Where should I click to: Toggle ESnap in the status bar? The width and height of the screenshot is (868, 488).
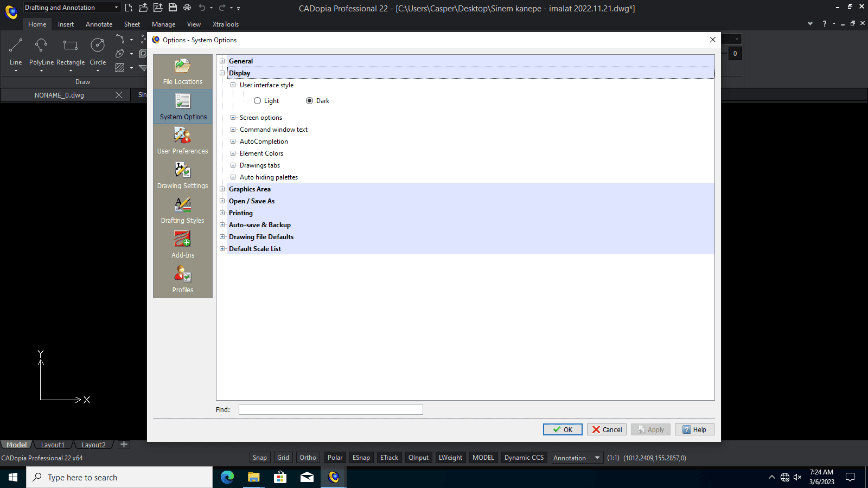(361, 458)
